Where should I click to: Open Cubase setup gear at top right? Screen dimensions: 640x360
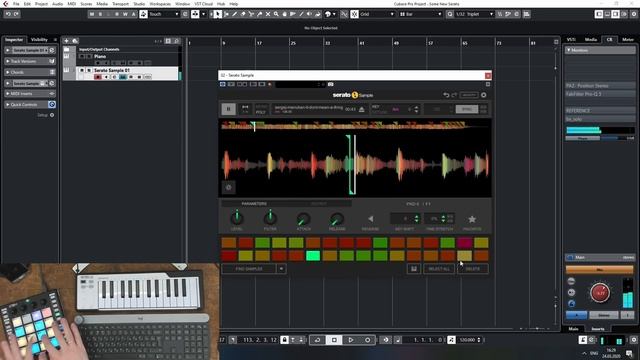click(634, 14)
